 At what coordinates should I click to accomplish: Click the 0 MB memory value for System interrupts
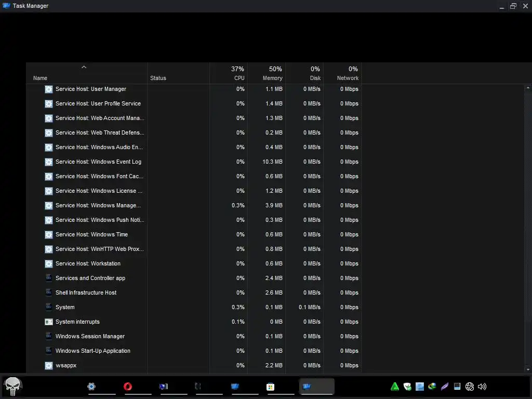(x=276, y=322)
